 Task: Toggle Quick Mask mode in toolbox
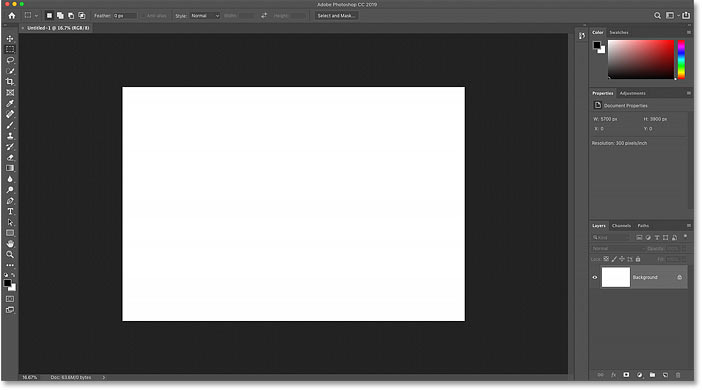click(x=10, y=299)
